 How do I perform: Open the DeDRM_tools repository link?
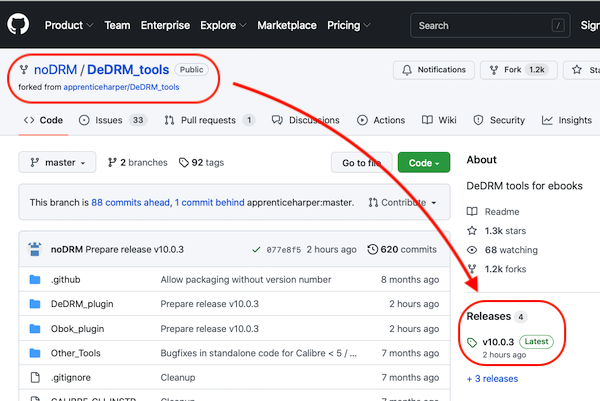tap(128, 70)
